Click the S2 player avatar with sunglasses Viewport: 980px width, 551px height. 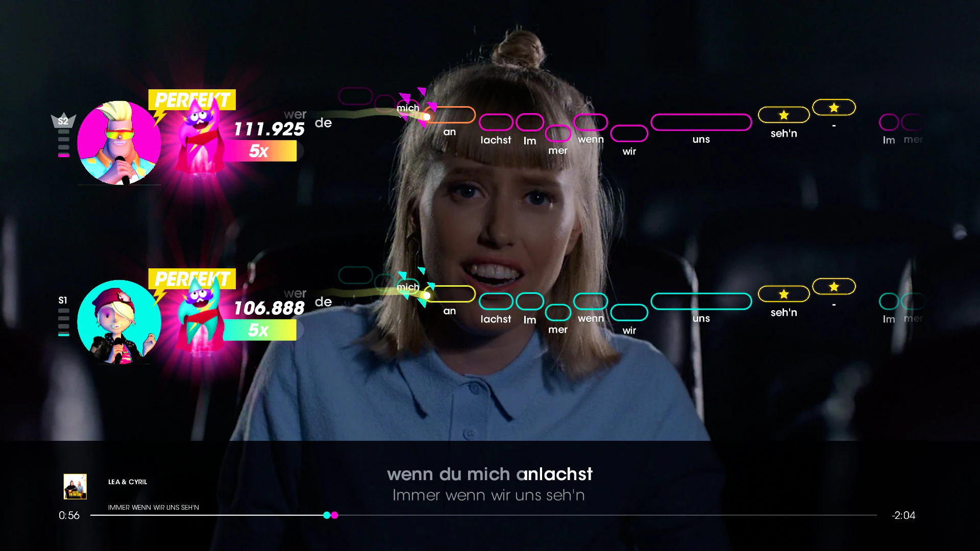(119, 142)
